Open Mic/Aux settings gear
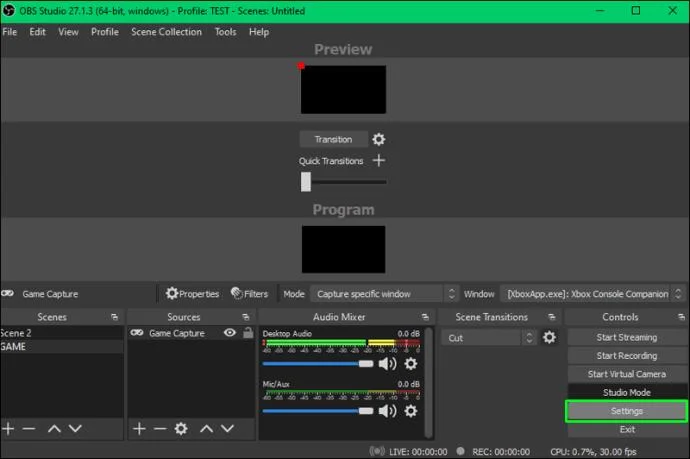 (x=411, y=411)
